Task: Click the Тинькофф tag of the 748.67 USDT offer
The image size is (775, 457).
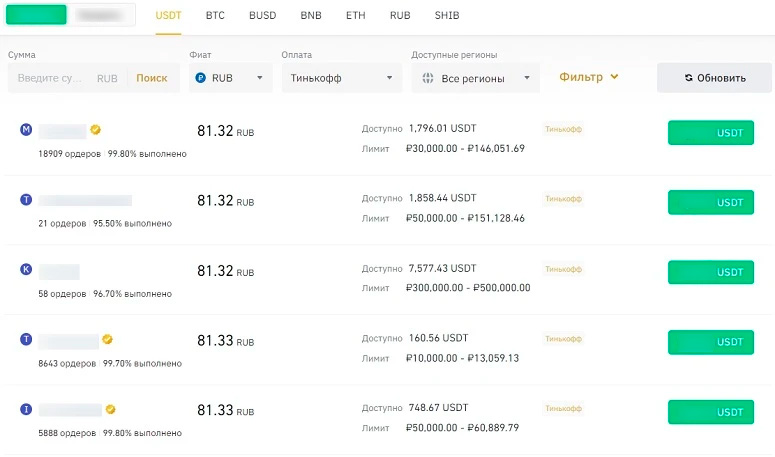Action: [563, 408]
